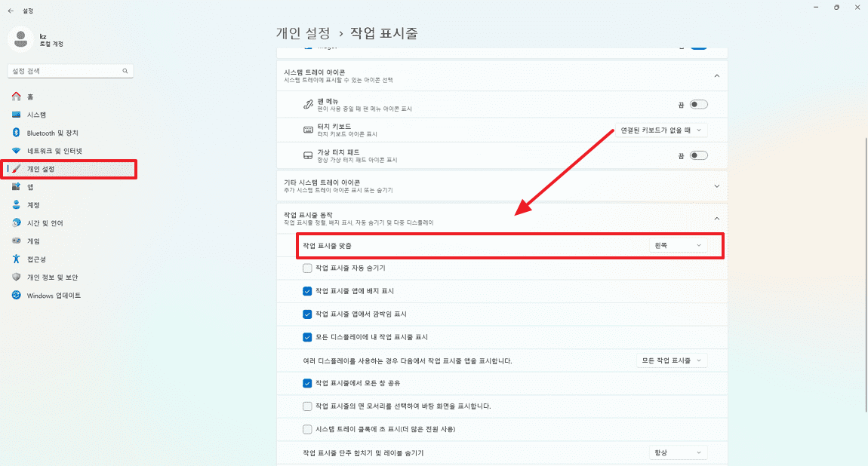
Task: Collapse the 시스템 트레이 아이콘 section
Action: (717, 75)
